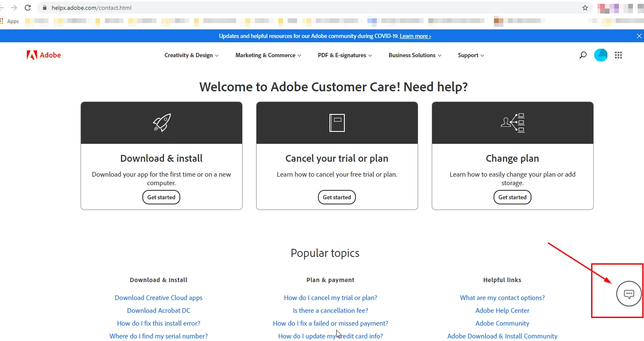This screenshot has width=644, height=341.
Task: Click the address bar URL field
Action: (315, 8)
